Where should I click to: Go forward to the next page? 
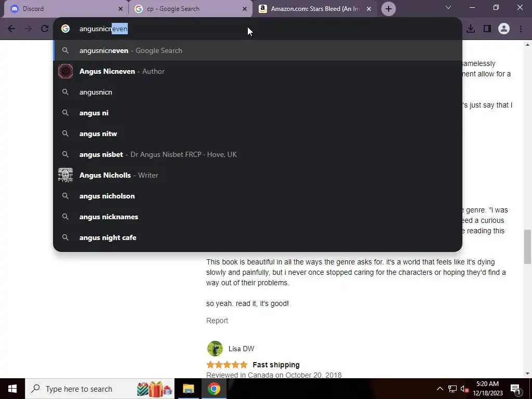point(28,29)
